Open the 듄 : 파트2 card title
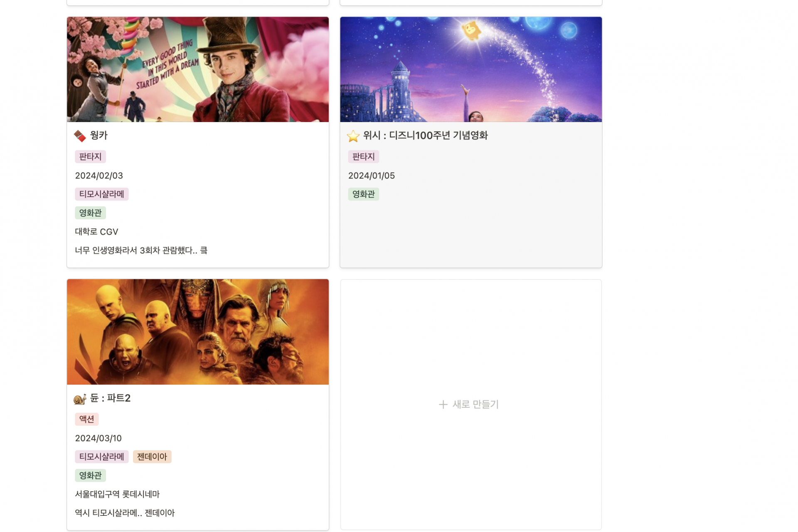 point(110,398)
